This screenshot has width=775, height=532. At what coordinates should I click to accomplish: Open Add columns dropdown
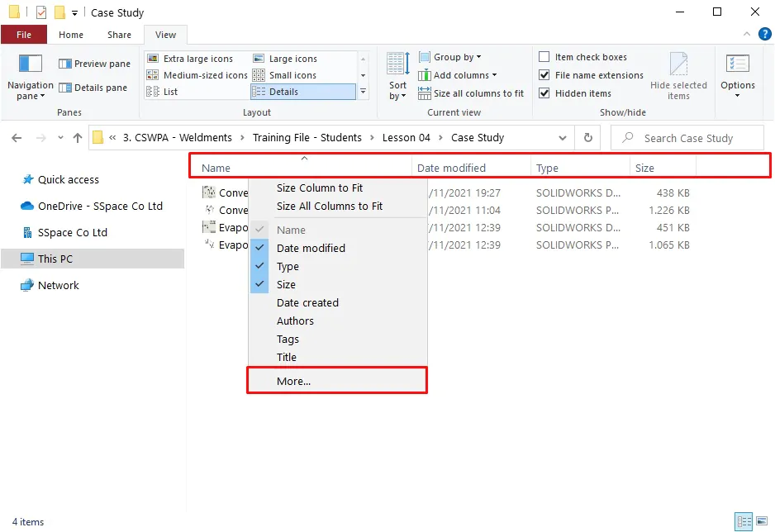(x=457, y=75)
